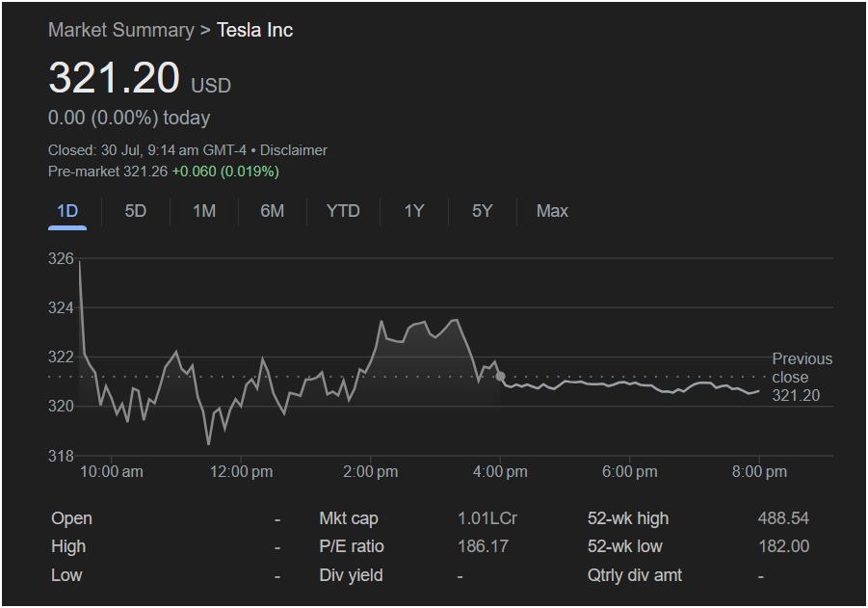Click the 10:00 am axis label
The image size is (868, 608).
click(112, 472)
